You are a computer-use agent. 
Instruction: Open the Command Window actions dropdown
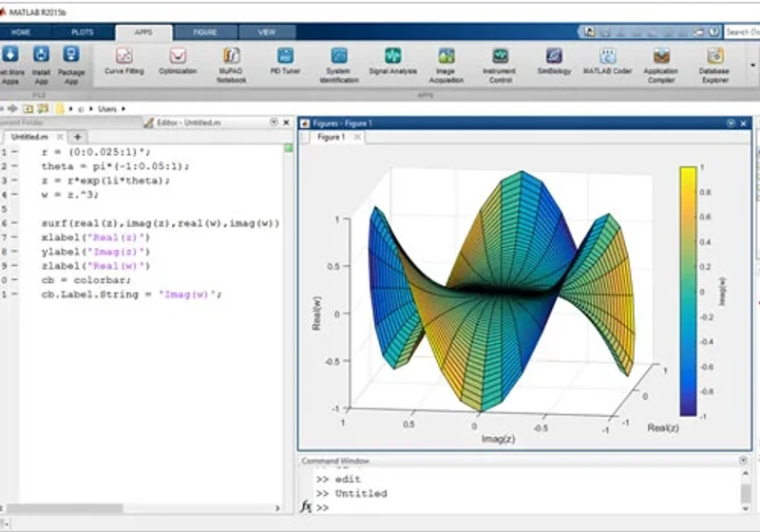coord(743,461)
